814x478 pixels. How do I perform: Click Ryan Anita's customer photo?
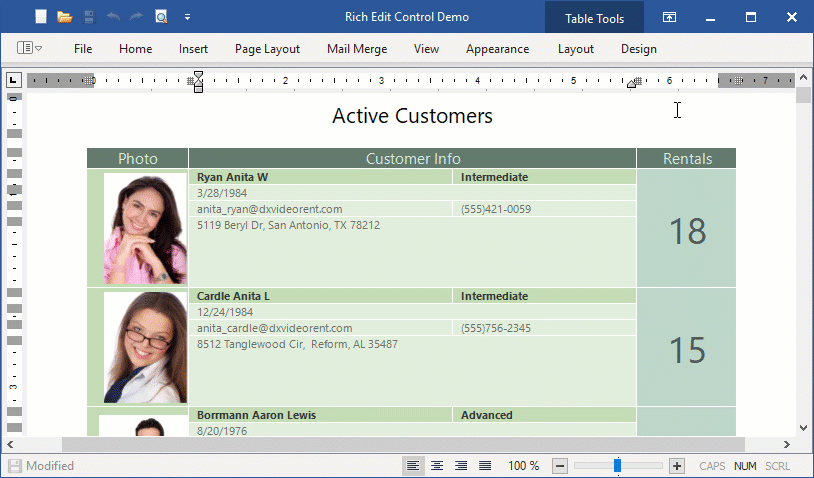coord(145,228)
